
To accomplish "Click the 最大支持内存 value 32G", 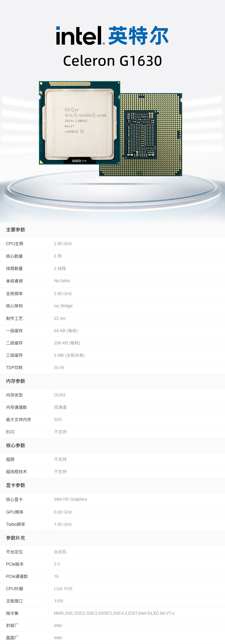I will pyautogui.click(x=58, y=420).
